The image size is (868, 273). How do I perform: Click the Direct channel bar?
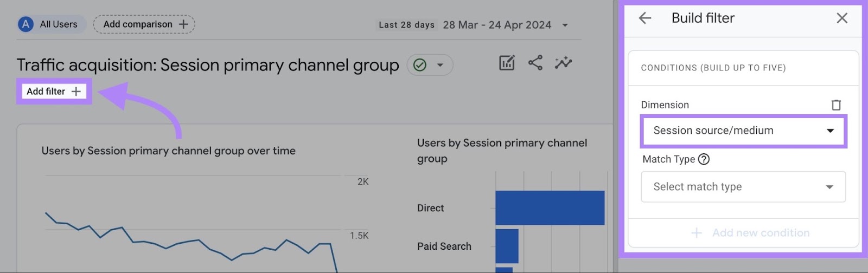click(550, 207)
